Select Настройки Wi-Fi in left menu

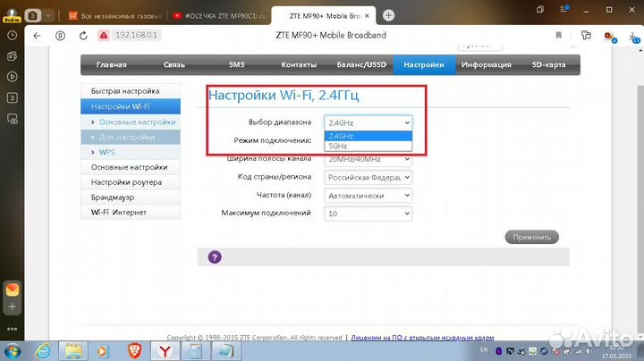click(x=131, y=106)
